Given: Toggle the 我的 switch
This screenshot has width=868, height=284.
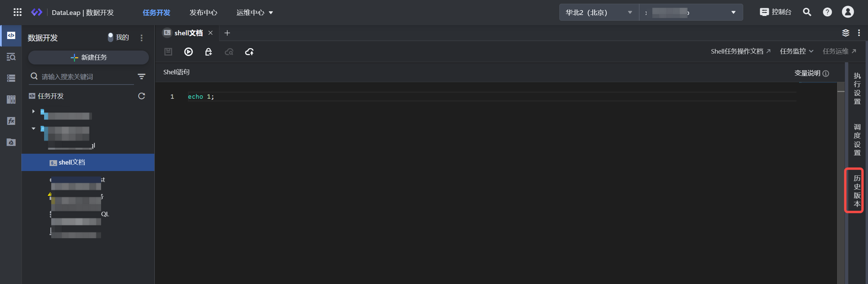Looking at the screenshot, I should click(x=111, y=37).
